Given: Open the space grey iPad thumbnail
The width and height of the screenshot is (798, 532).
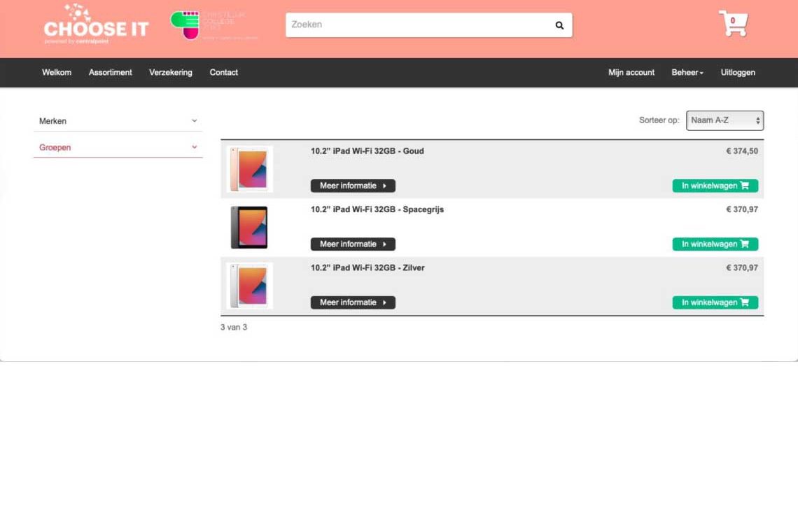Looking at the screenshot, I should pyautogui.click(x=249, y=227).
